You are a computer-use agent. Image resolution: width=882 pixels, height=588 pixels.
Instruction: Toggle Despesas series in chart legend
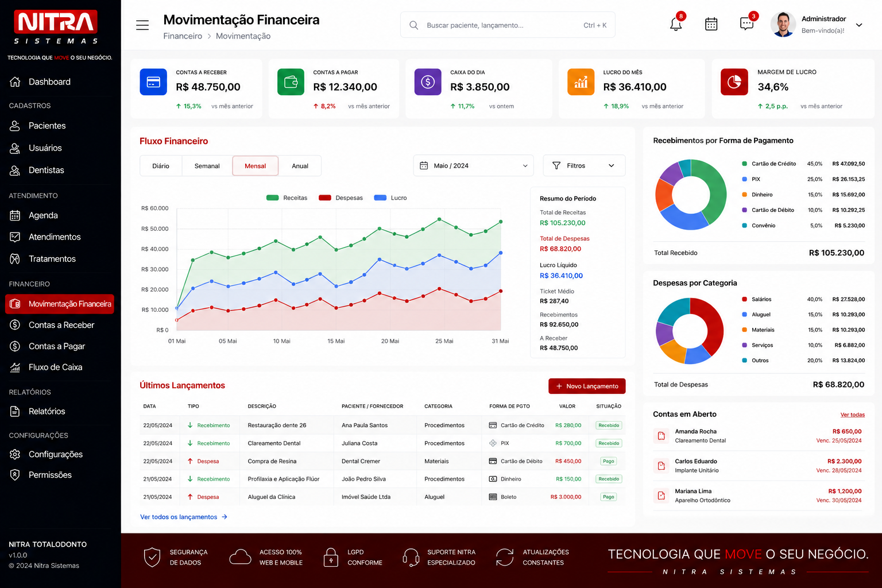(341, 198)
